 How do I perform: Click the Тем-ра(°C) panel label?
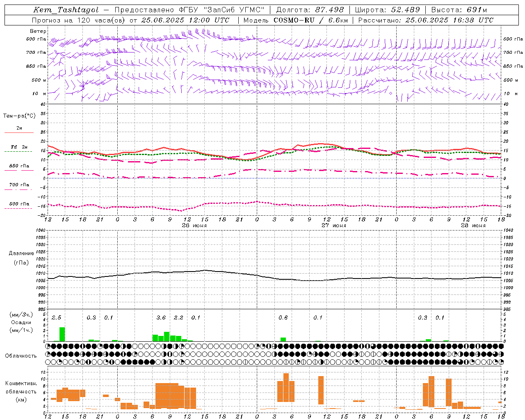click(19, 116)
